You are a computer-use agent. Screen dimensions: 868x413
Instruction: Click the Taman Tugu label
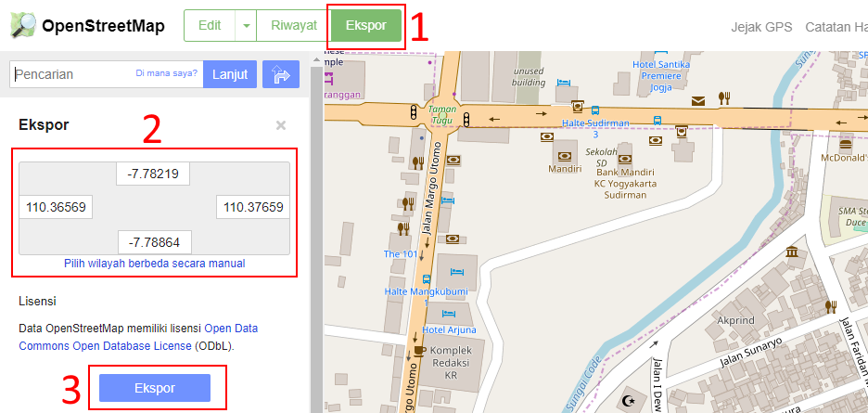[441, 115]
